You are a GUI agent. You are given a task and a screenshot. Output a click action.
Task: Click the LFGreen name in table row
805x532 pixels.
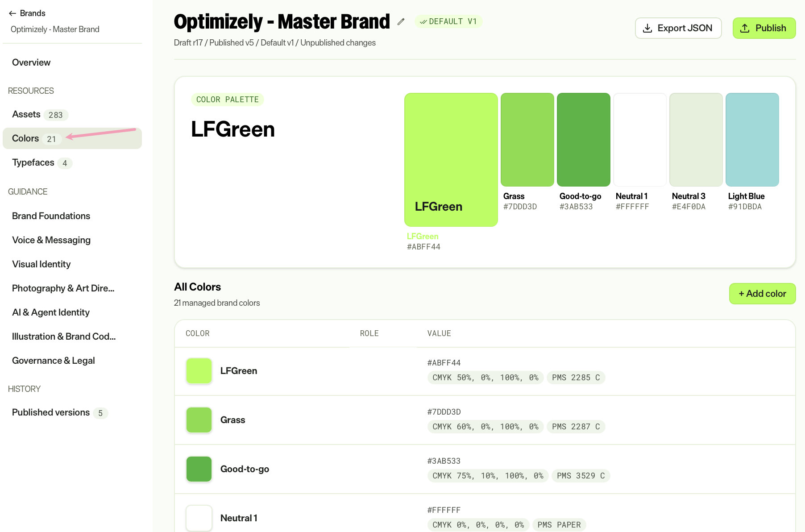pos(239,371)
